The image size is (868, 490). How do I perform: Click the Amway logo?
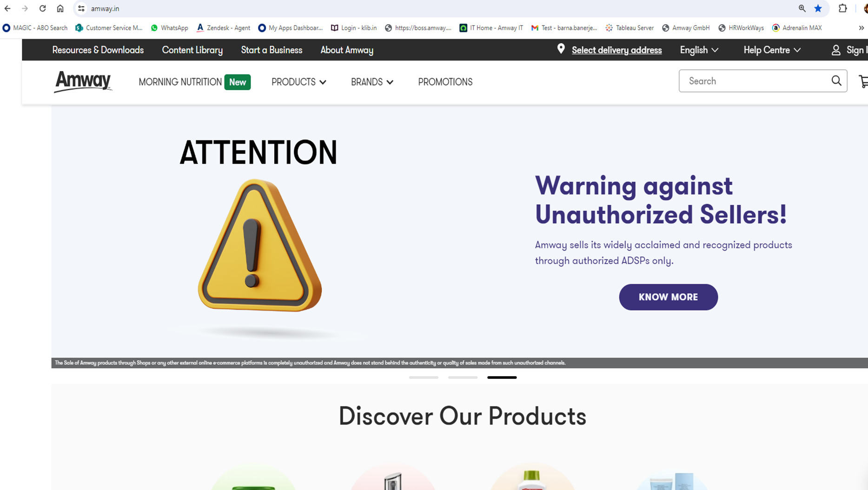coord(83,81)
